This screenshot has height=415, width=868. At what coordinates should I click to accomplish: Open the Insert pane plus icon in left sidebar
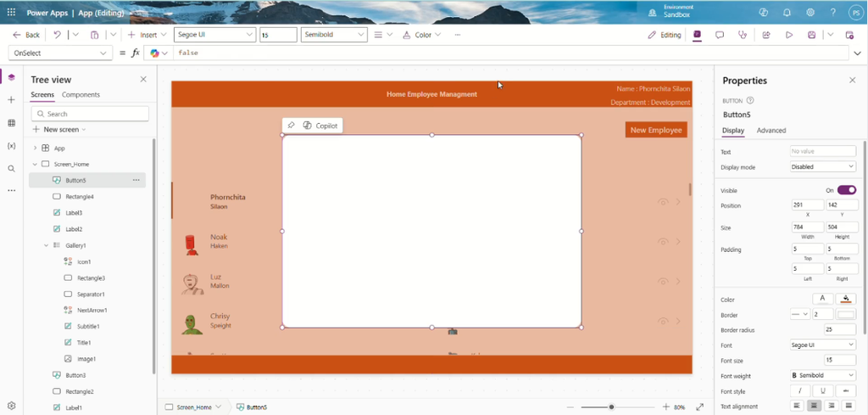[x=12, y=100]
